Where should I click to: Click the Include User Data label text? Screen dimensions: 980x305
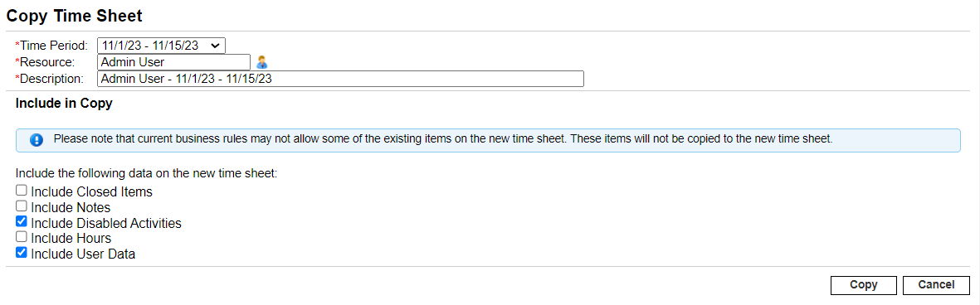pos(83,254)
